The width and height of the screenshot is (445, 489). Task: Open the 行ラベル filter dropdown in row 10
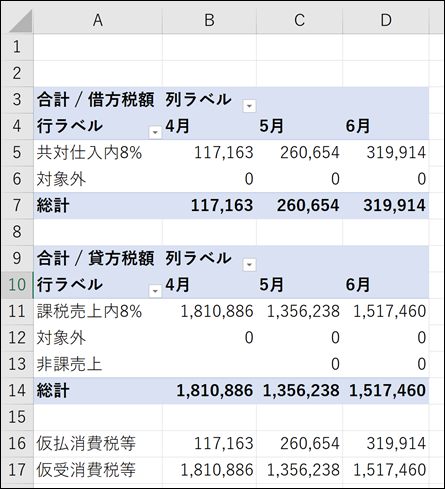point(155,291)
